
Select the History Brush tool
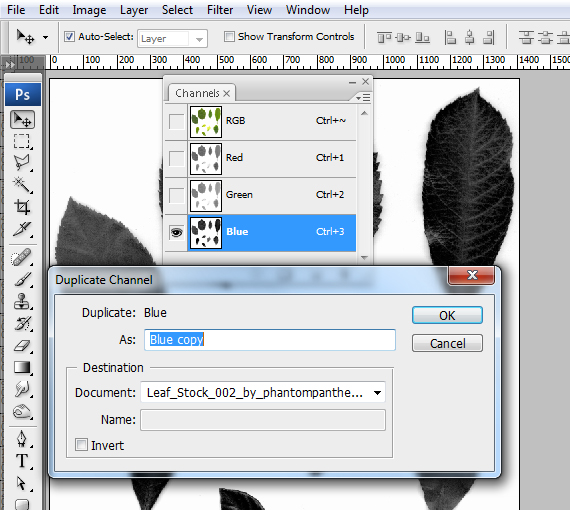[22, 324]
